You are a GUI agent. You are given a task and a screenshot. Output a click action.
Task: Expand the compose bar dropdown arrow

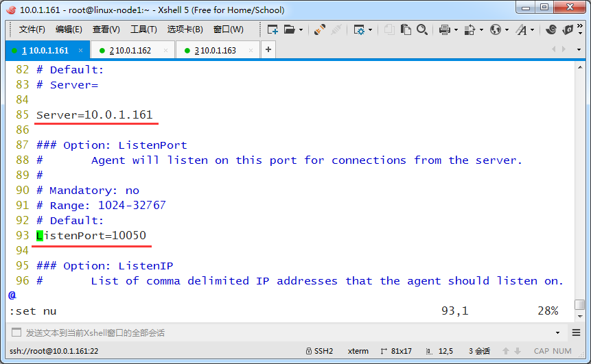coord(557,332)
